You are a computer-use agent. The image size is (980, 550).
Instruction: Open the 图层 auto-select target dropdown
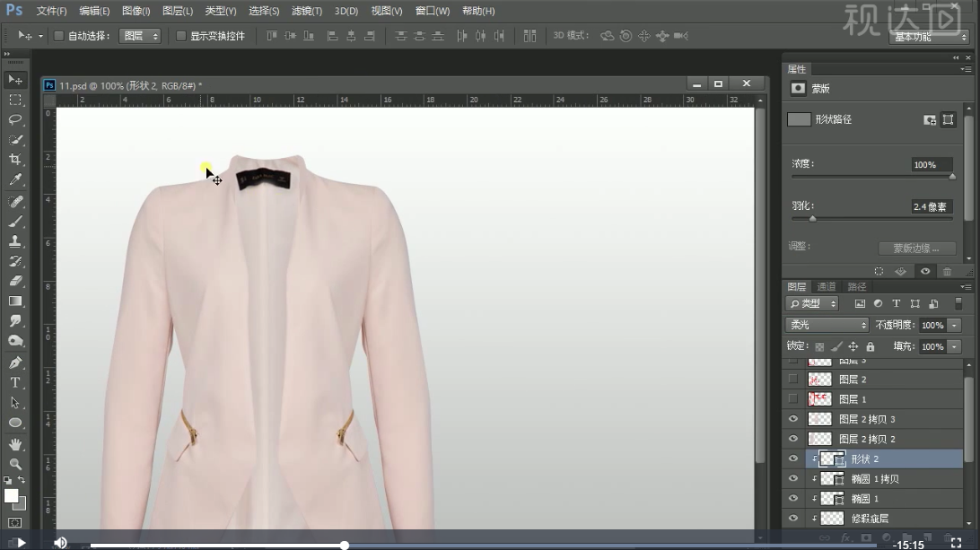(140, 36)
